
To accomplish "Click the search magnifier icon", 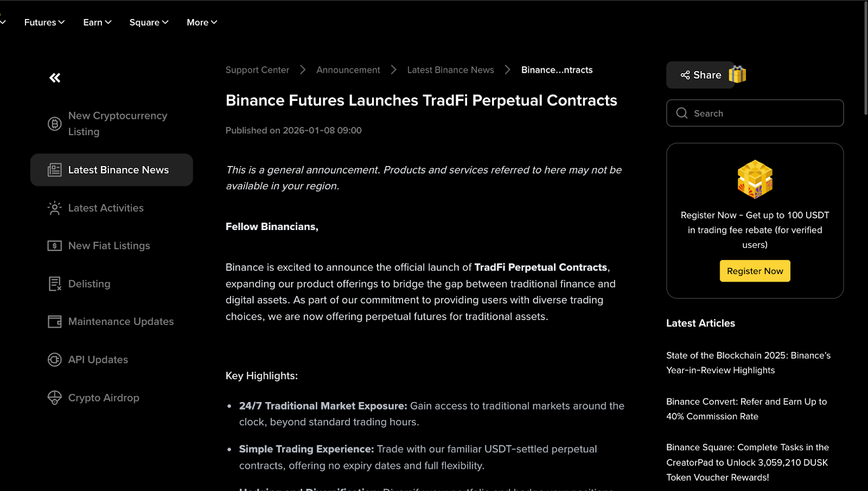I will (681, 113).
